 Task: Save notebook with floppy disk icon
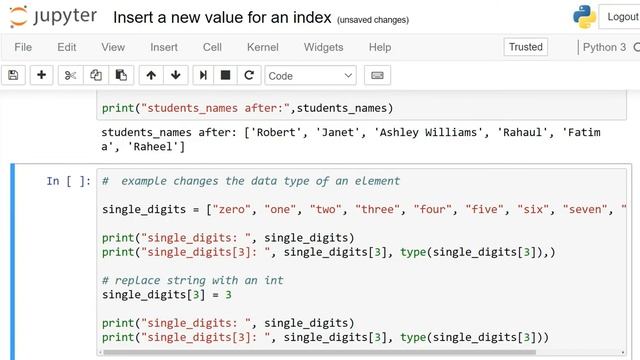(x=13, y=75)
